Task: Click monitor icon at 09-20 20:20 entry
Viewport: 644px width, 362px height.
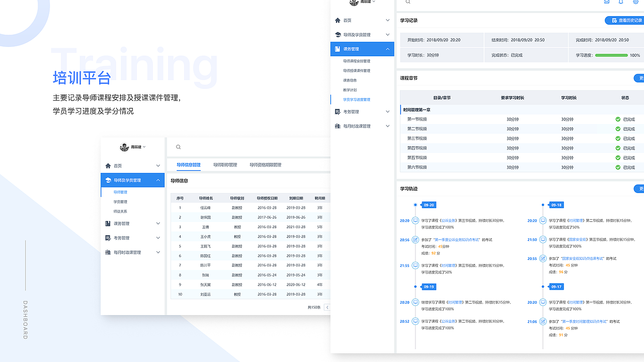Action: [416, 220]
